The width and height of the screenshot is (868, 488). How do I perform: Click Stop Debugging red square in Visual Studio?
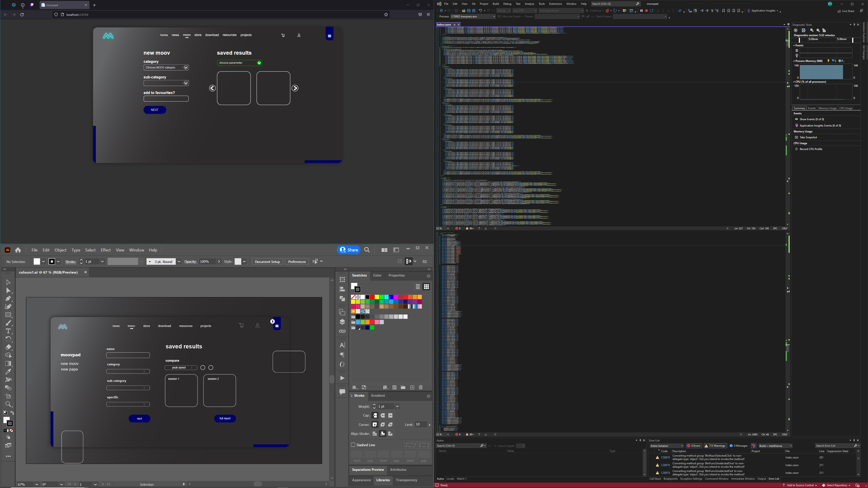pyautogui.click(x=646, y=11)
